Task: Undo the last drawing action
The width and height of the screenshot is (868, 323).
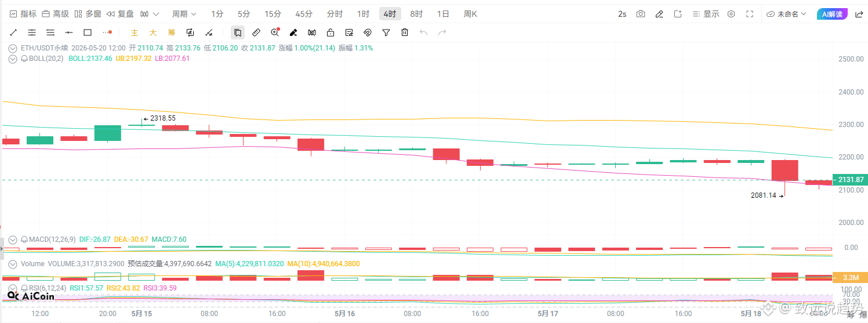Action: click(423, 32)
